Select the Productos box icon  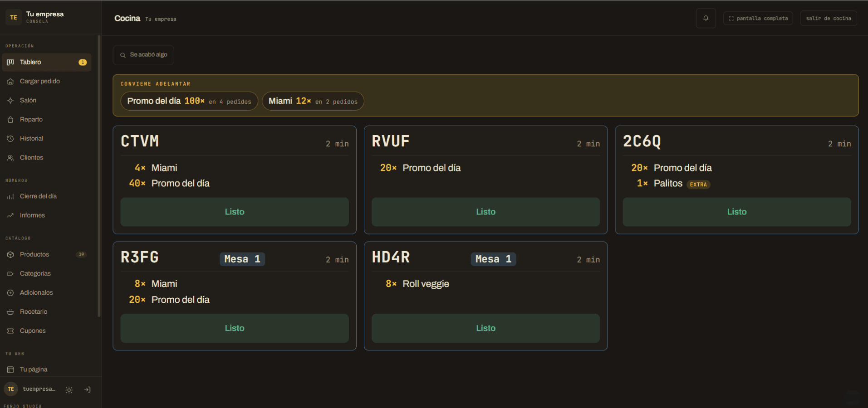(x=10, y=255)
